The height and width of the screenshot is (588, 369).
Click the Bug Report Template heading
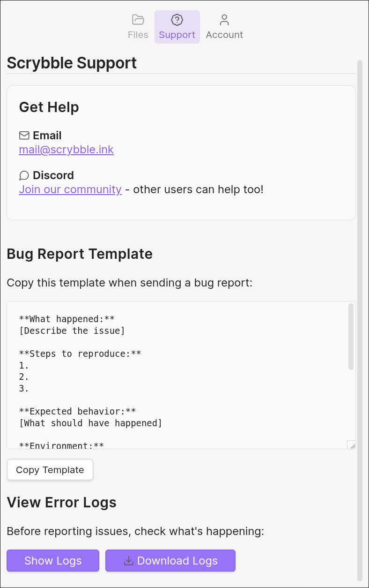80,254
